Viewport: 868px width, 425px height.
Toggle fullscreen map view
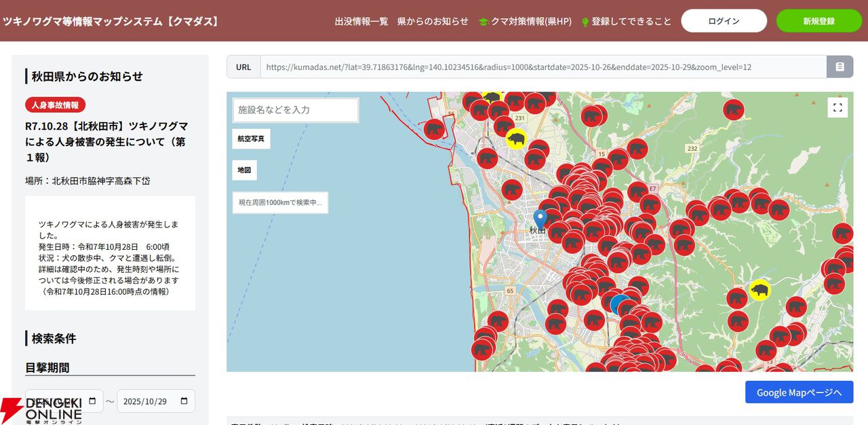tap(837, 107)
